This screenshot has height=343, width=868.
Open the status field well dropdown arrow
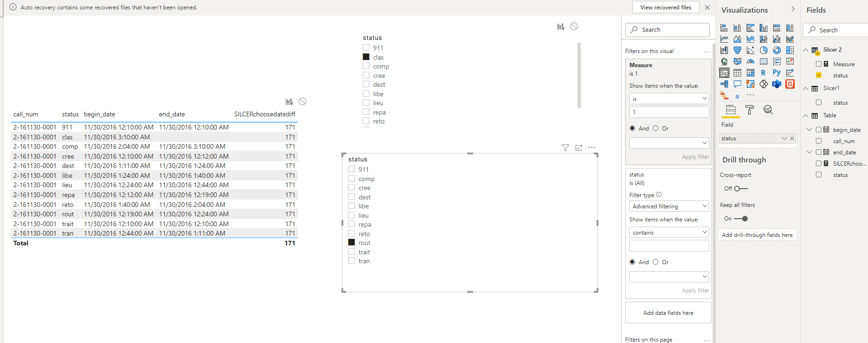[x=784, y=138]
